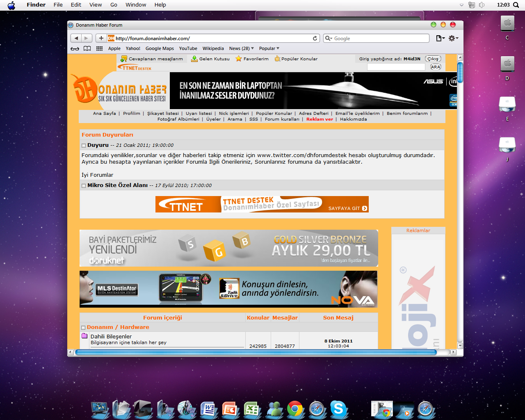Click the Google search field
This screenshot has height=420, width=525.
pos(376,38)
